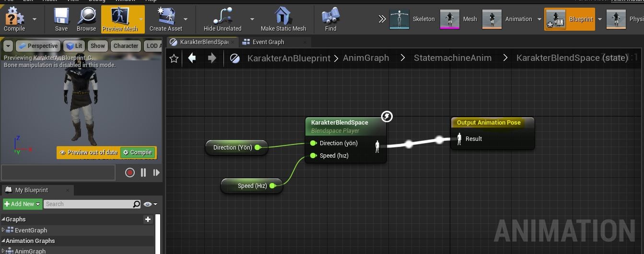Image resolution: width=644 pixels, height=254 pixels.
Task: Favorite this graph with star icon
Action: (174, 58)
